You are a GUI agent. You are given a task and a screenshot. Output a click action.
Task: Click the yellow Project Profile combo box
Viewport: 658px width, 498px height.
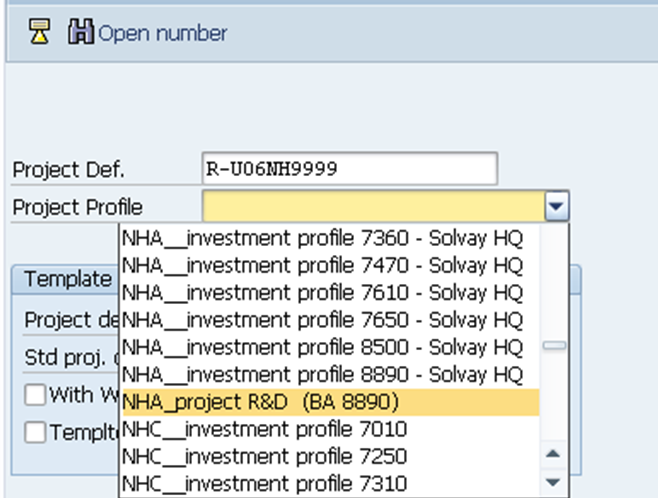[x=372, y=207]
